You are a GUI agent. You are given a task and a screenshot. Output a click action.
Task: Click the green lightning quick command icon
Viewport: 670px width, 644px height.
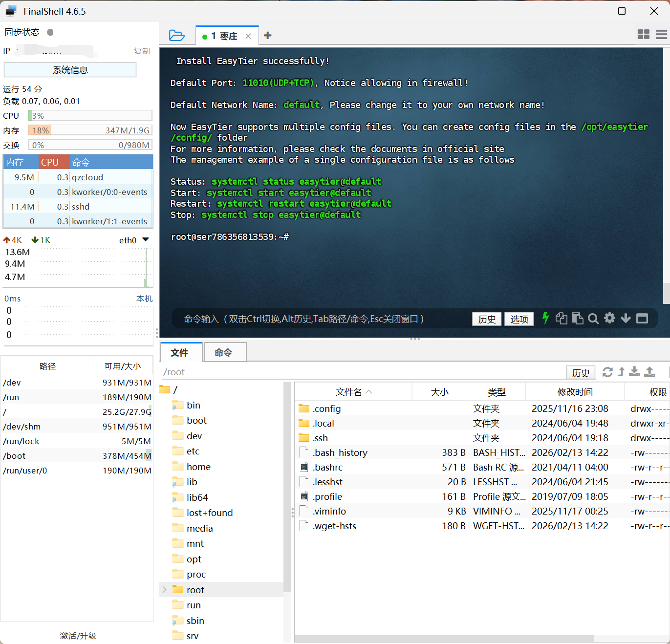[x=545, y=319]
